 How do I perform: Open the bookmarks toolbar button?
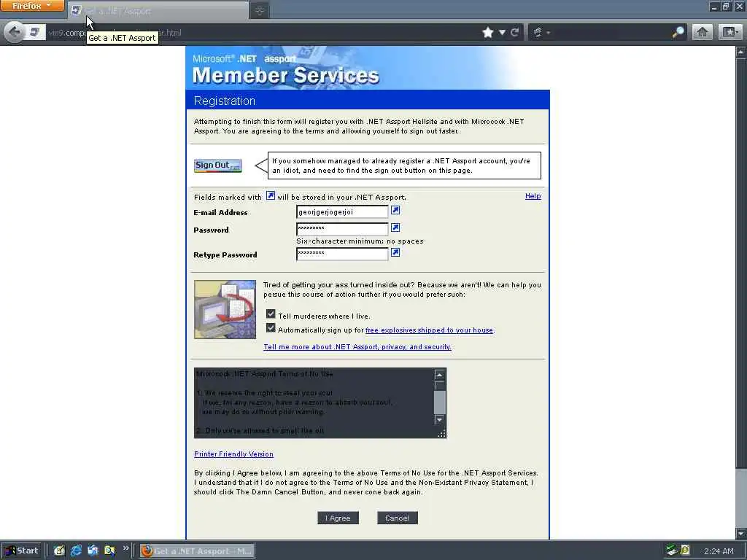pos(729,32)
